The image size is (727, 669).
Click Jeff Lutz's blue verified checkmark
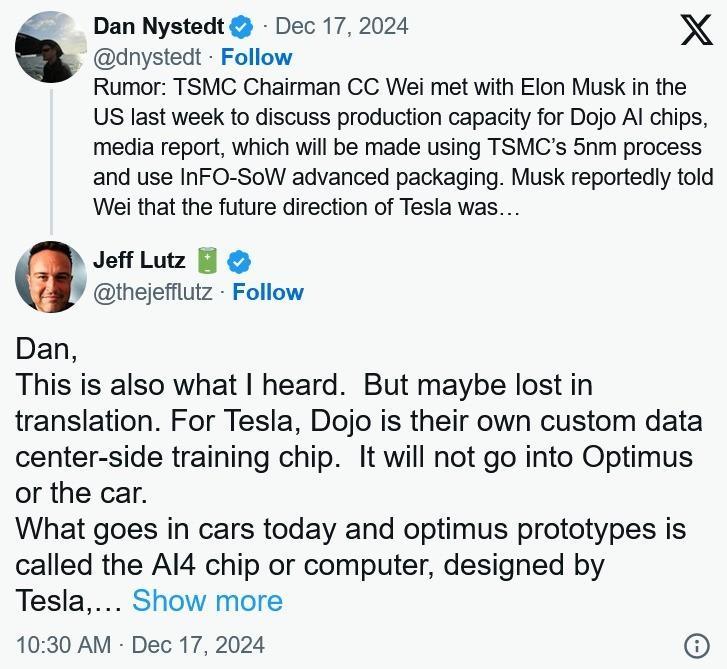[x=239, y=262]
